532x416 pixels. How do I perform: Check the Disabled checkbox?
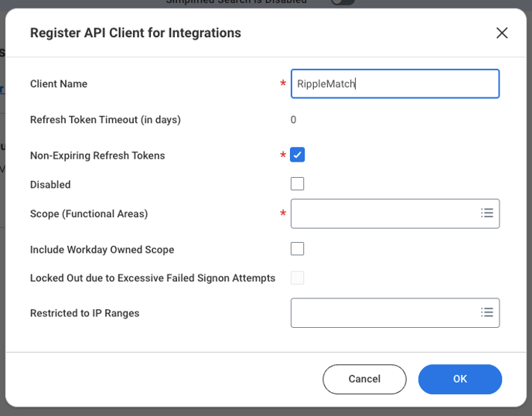[298, 184]
